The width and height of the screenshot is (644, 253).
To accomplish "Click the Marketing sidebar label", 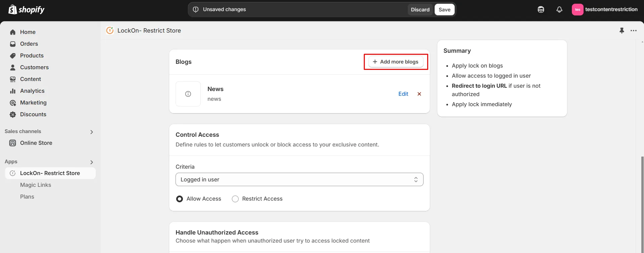I will tap(33, 102).
